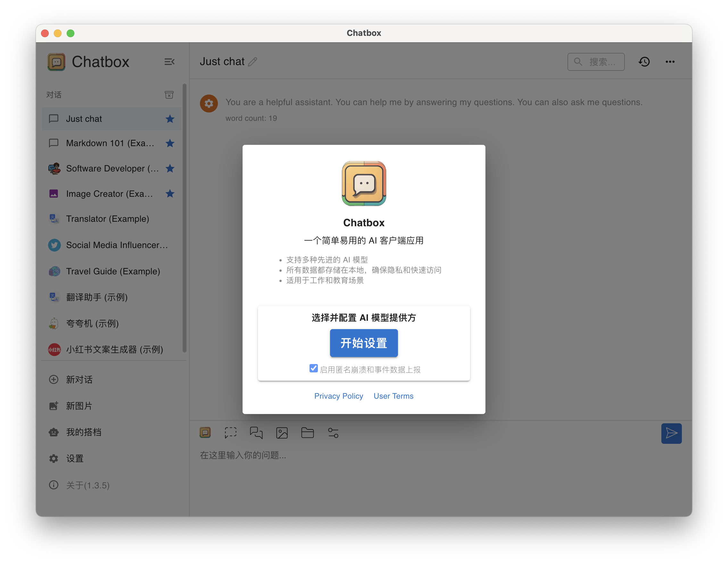
Task: Unstar the Image Creator example conversation
Action: (170, 194)
